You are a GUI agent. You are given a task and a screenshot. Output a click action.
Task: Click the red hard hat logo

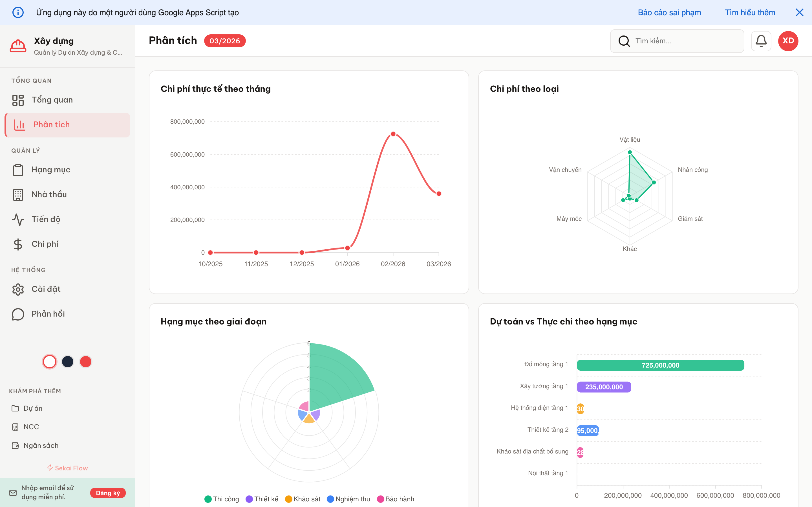point(18,46)
